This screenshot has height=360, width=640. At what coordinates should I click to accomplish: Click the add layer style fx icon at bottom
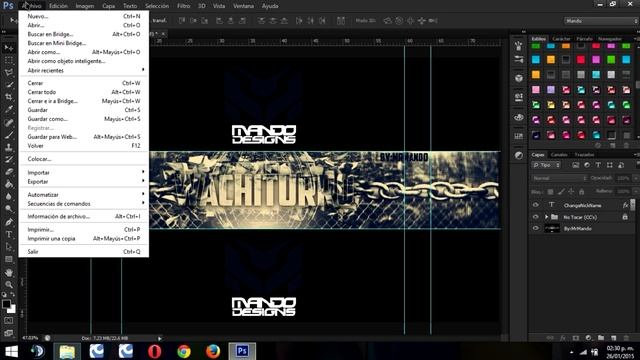563,338
